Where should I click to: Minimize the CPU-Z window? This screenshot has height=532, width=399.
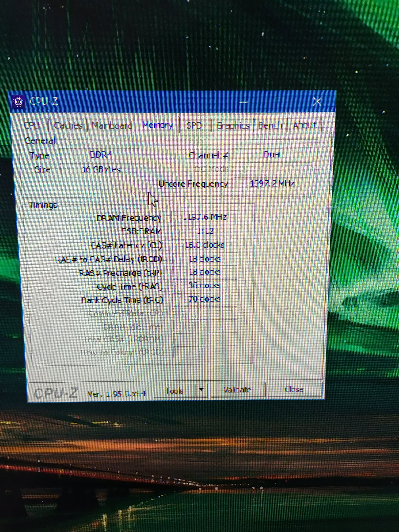point(243,102)
